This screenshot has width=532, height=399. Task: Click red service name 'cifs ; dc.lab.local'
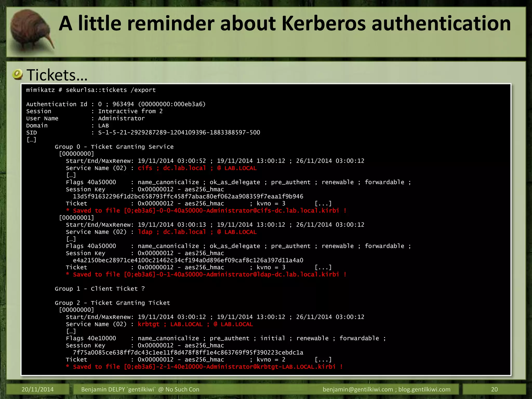coord(197,168)
